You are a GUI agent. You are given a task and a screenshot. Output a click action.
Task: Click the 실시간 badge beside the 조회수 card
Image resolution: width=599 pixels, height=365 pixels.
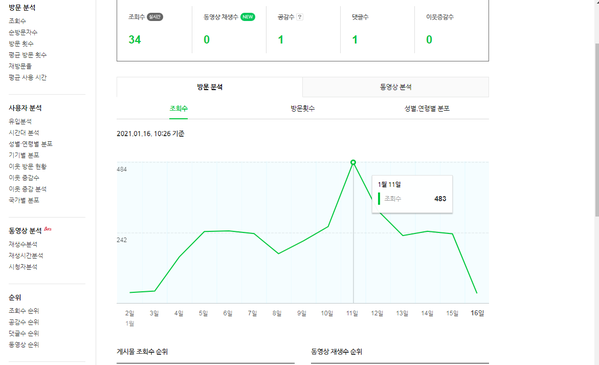155,17
